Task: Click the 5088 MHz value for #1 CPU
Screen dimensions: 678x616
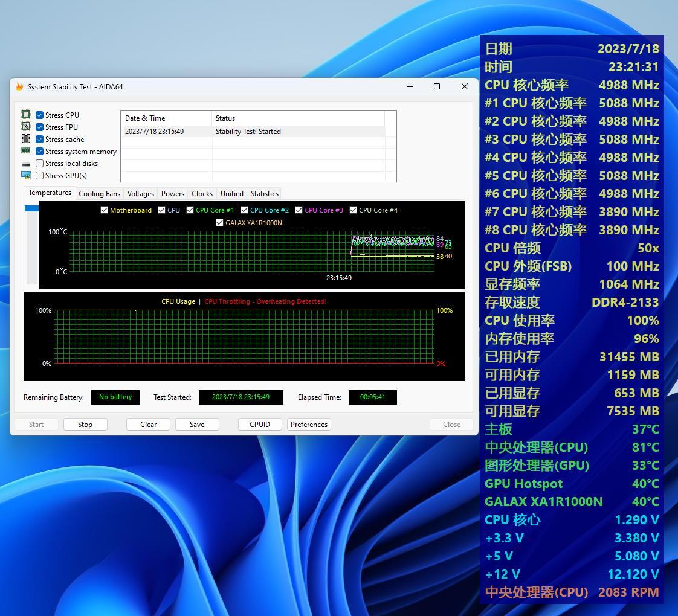Action: 629,103
